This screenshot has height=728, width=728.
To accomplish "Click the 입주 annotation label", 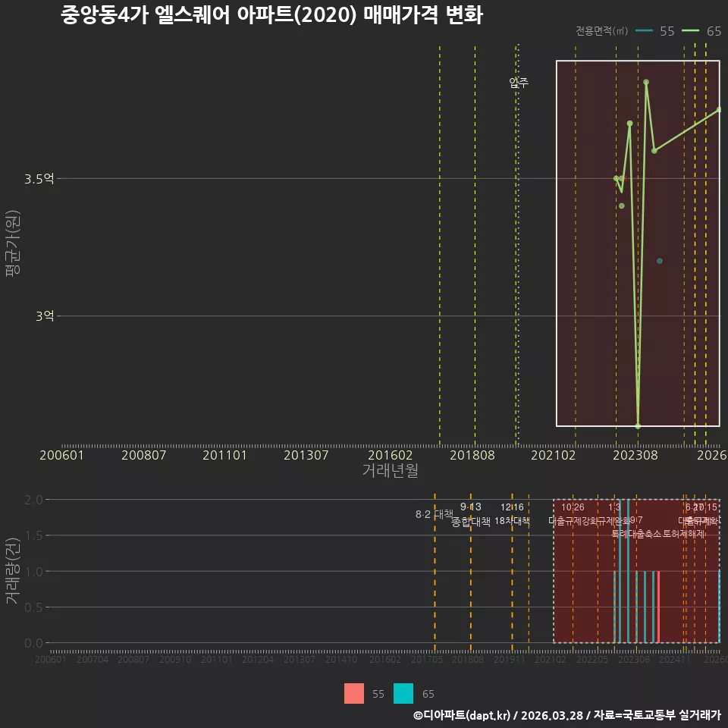I will point(519,83).
